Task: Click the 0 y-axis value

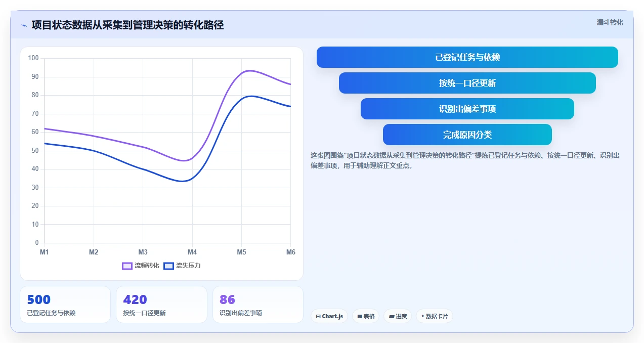Action: (x=36, y=243)
